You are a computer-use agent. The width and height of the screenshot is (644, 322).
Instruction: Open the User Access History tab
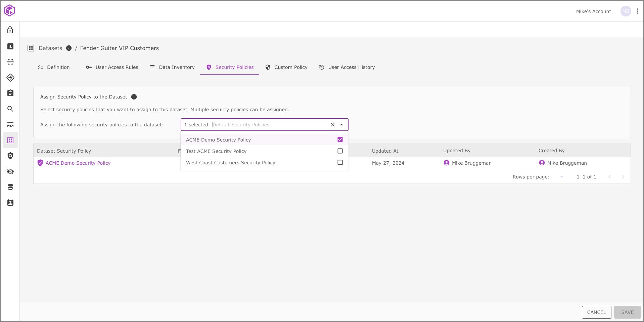[347, 67]
